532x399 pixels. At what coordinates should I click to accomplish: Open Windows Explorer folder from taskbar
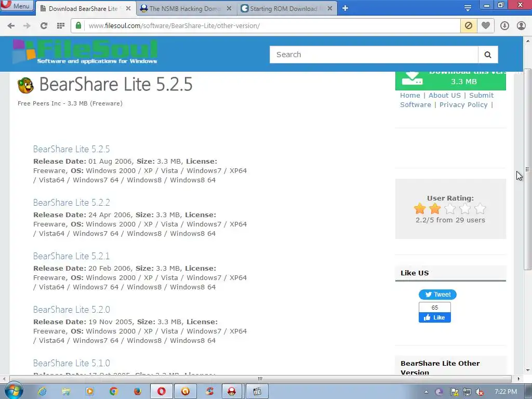click(x=66, y=392)
